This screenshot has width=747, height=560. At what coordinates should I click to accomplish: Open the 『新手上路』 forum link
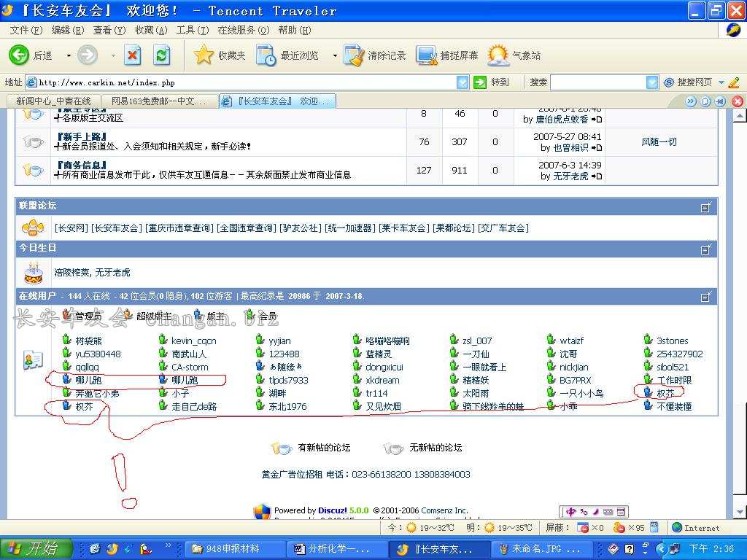82,136
